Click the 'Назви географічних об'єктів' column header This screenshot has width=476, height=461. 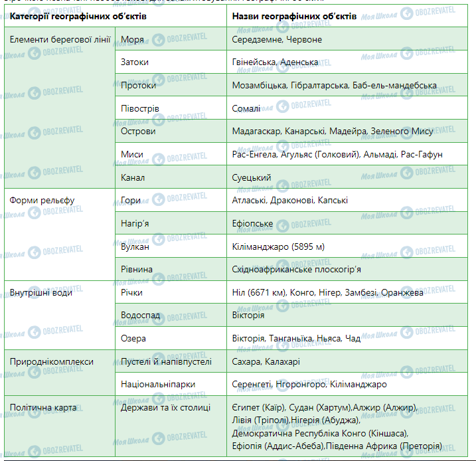click(294, 15)
